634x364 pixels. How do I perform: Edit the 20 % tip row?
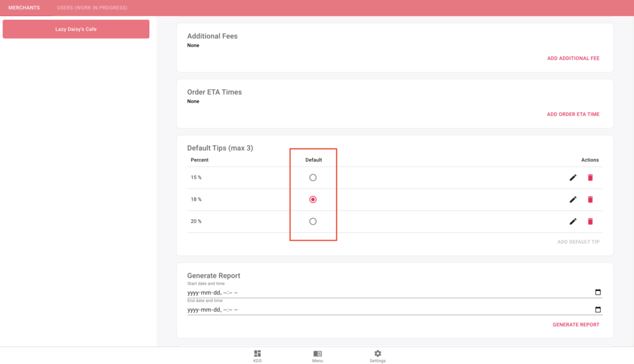573,221
